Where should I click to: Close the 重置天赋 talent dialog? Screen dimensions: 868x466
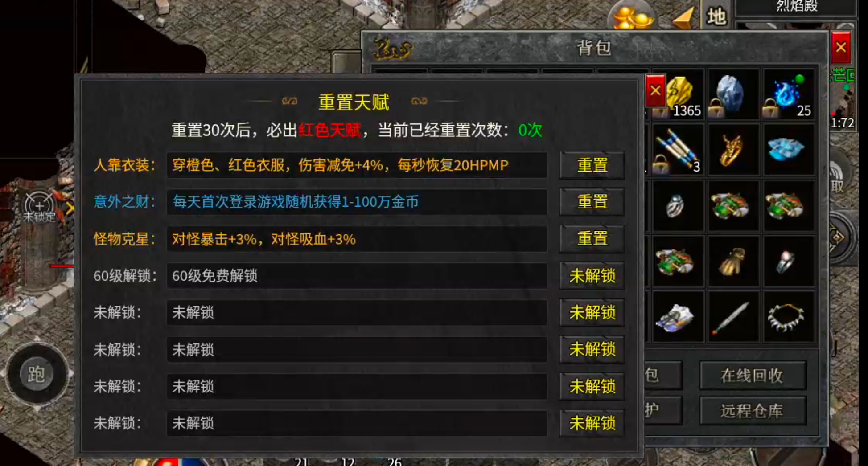click(x=655, y=91)
